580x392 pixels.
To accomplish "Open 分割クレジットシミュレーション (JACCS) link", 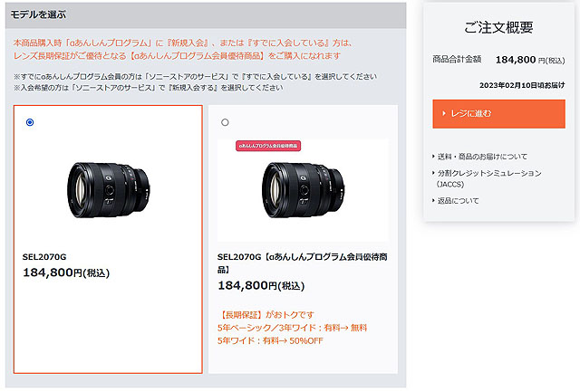I will click(x=489, y=178).
